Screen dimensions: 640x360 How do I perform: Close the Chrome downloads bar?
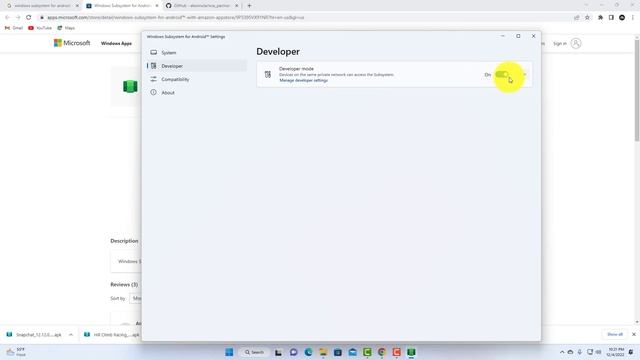point(634,334)
